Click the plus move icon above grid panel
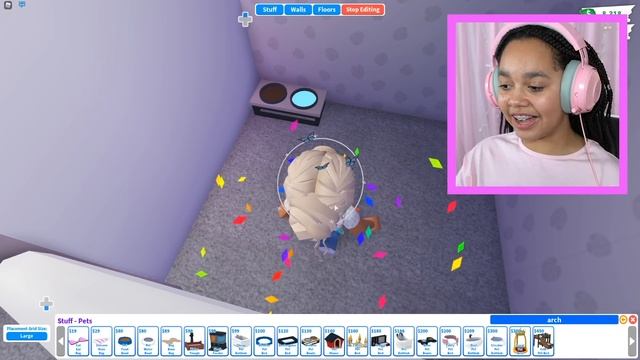 click(x=46, y=304)
